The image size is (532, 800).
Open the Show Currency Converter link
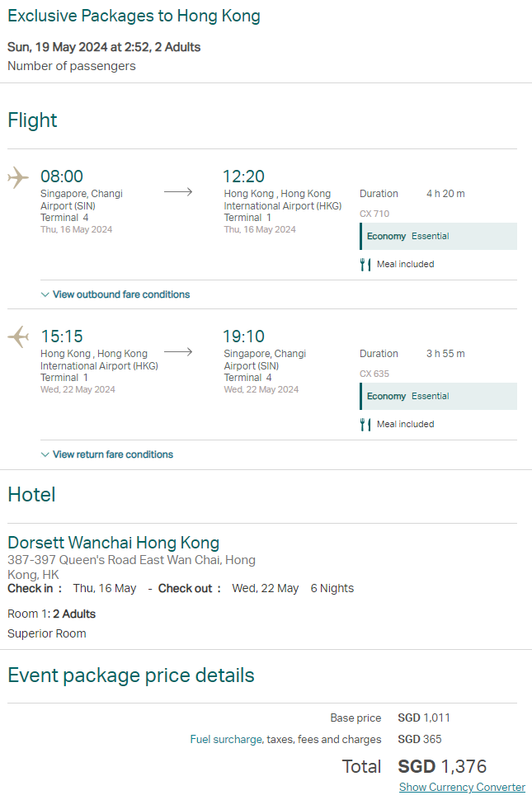pos(462,787)
